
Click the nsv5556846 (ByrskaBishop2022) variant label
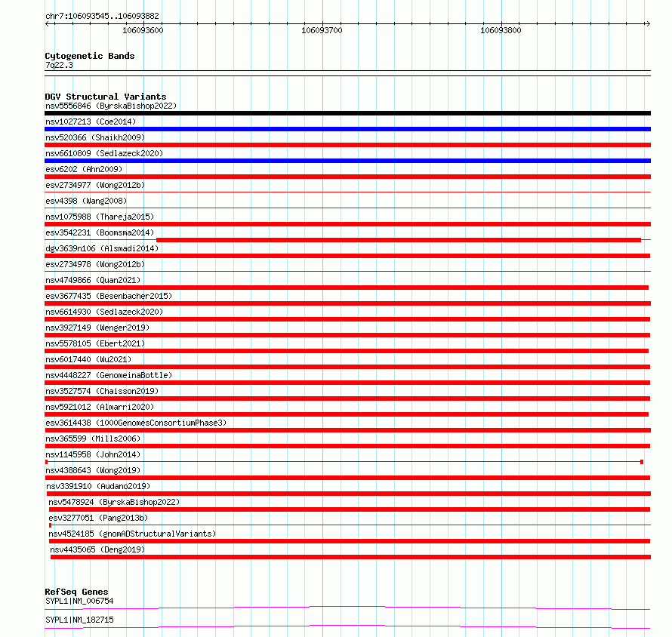[111, 106]
